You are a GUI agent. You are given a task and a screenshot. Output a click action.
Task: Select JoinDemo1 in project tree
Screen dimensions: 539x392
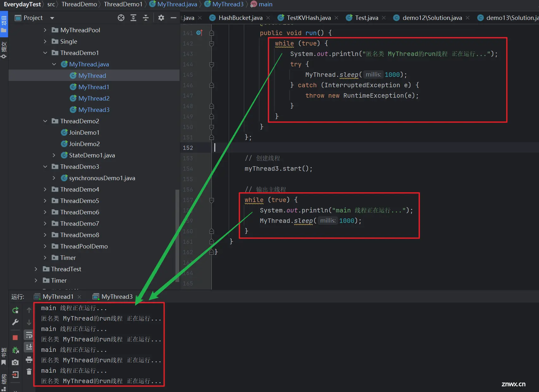click(84, 132)
